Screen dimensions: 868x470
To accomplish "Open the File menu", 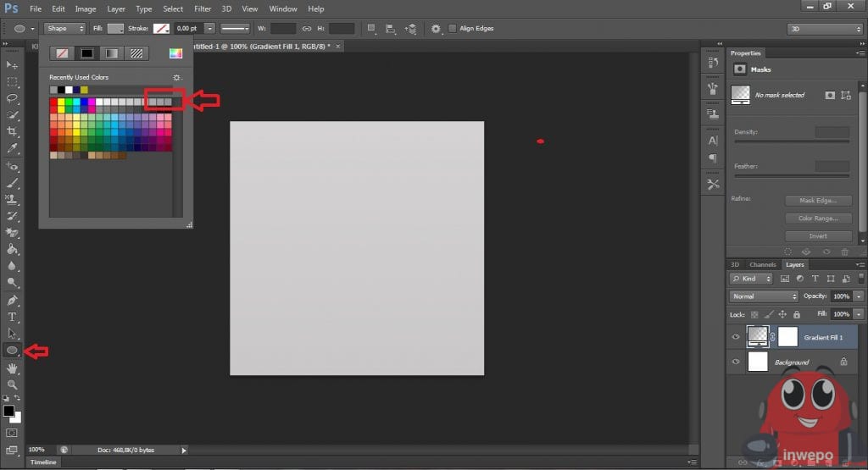I will tap(36, 8).
